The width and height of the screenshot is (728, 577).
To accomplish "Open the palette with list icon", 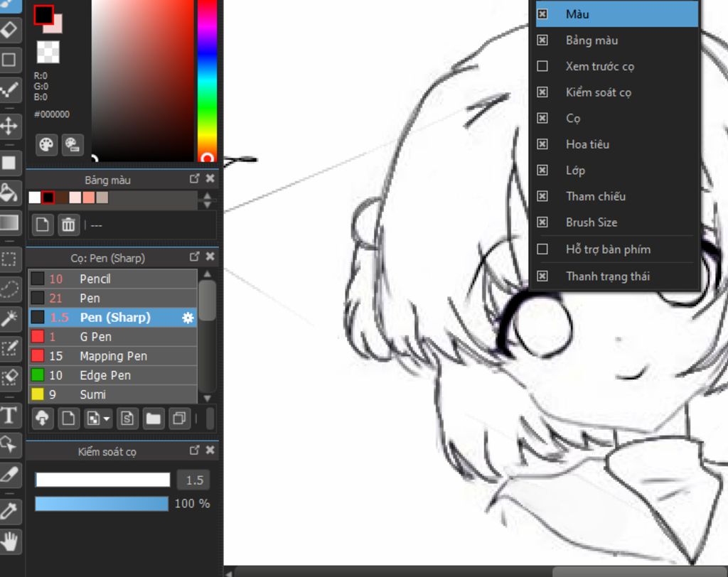I will coord(73,144).
